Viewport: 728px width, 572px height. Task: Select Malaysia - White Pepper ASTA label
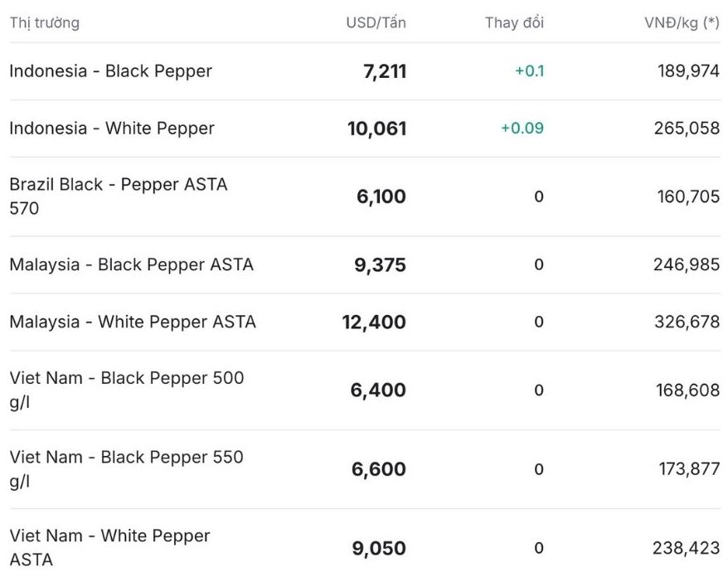pos(133,322)
